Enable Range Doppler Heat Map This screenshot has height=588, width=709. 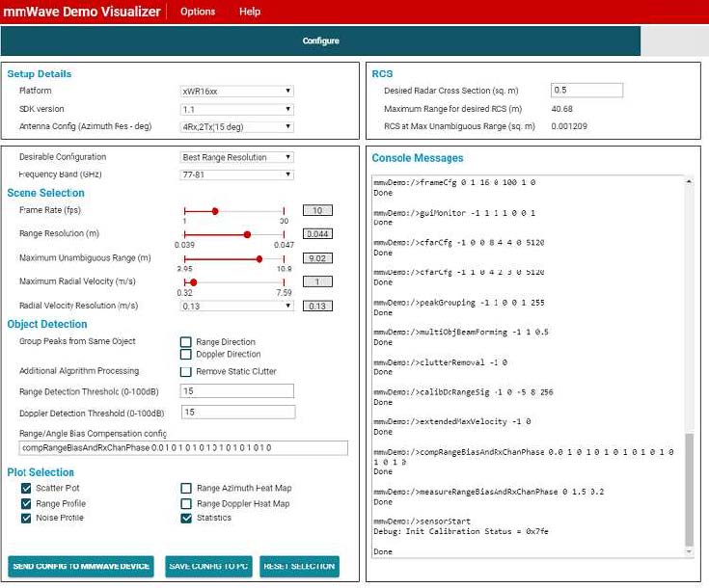tap(186, 503)
